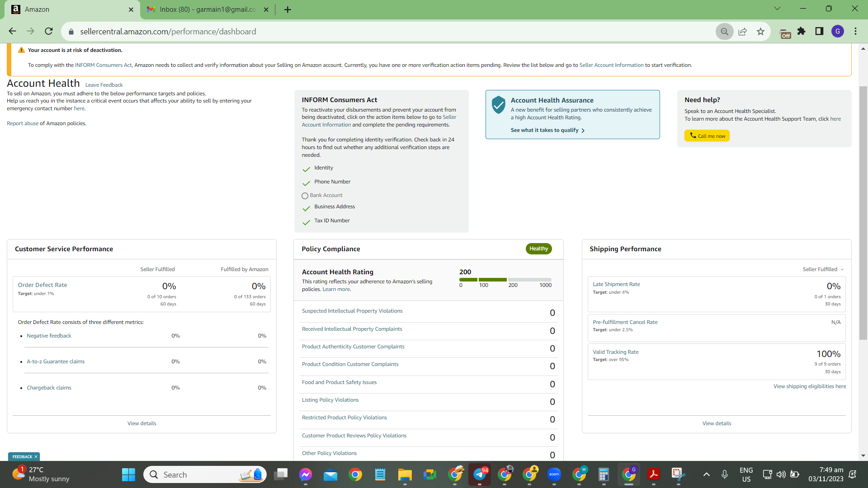Image resolution: width=868 pixels, height=488 pixels.
Task: Open Product Authenticity Customer Complaints
Action: (353, 347)
